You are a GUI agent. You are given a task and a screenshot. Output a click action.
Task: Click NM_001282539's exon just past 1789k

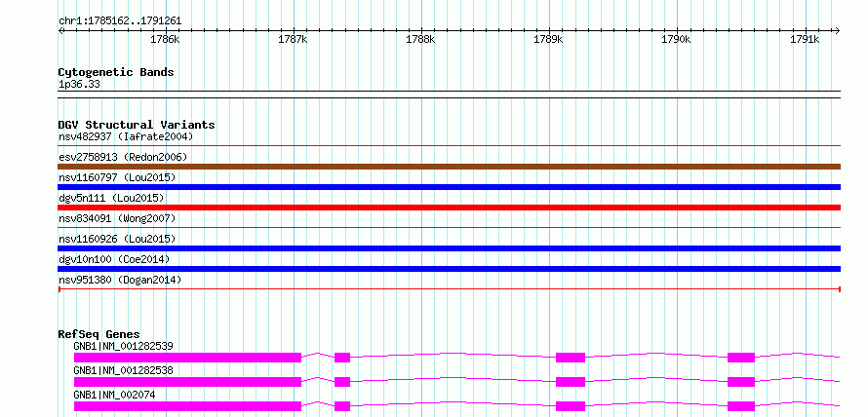point(571,358)
